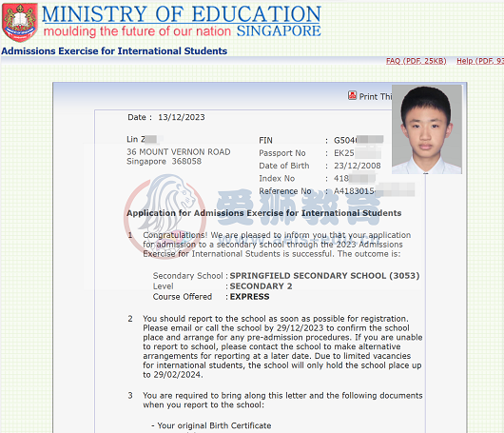
Task: Click the Ministry of Education crest logo
Action: 19,22
